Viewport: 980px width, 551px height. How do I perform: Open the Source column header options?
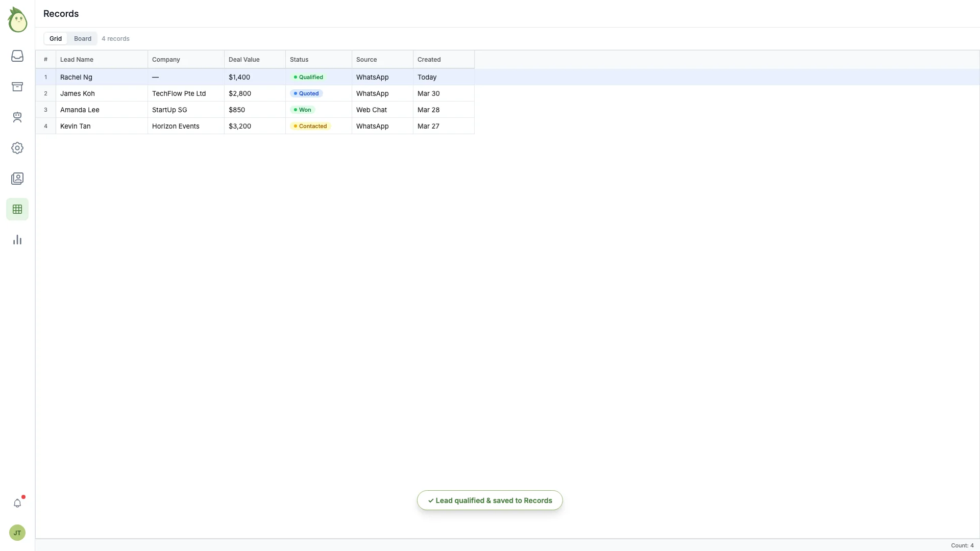(366, 59)
